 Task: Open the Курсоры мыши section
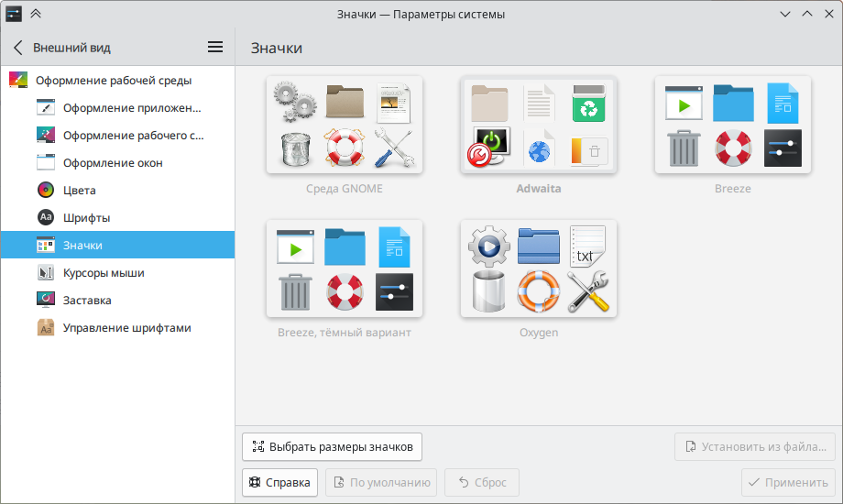coord(117,273)
